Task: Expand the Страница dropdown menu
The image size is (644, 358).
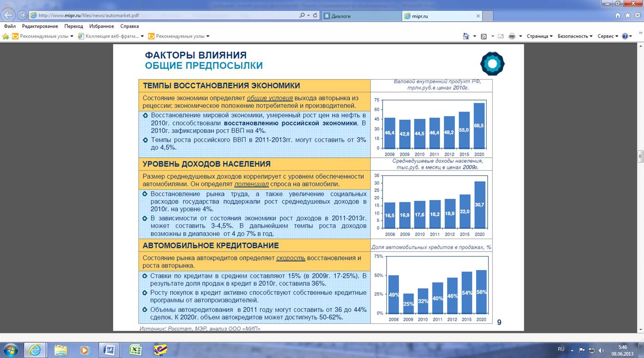Action: [x=539, y=36]
